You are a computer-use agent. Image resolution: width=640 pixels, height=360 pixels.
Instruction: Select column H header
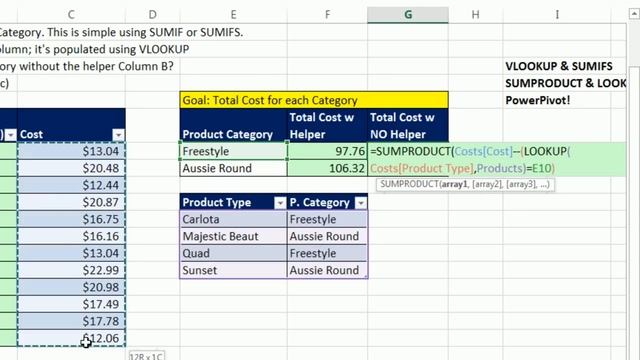[476, 15]
